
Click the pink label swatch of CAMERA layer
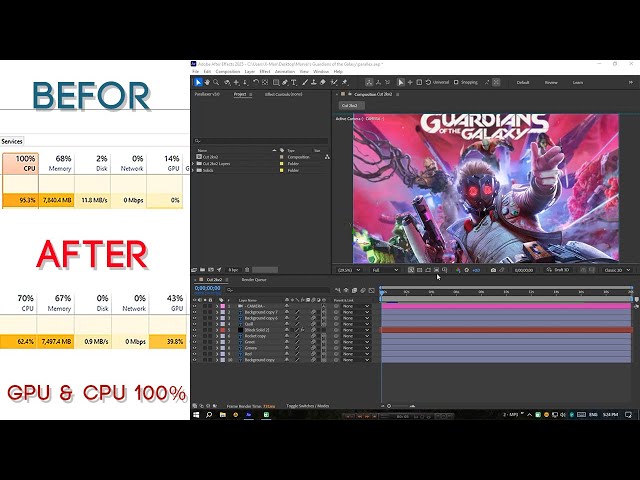coord(222,306)
